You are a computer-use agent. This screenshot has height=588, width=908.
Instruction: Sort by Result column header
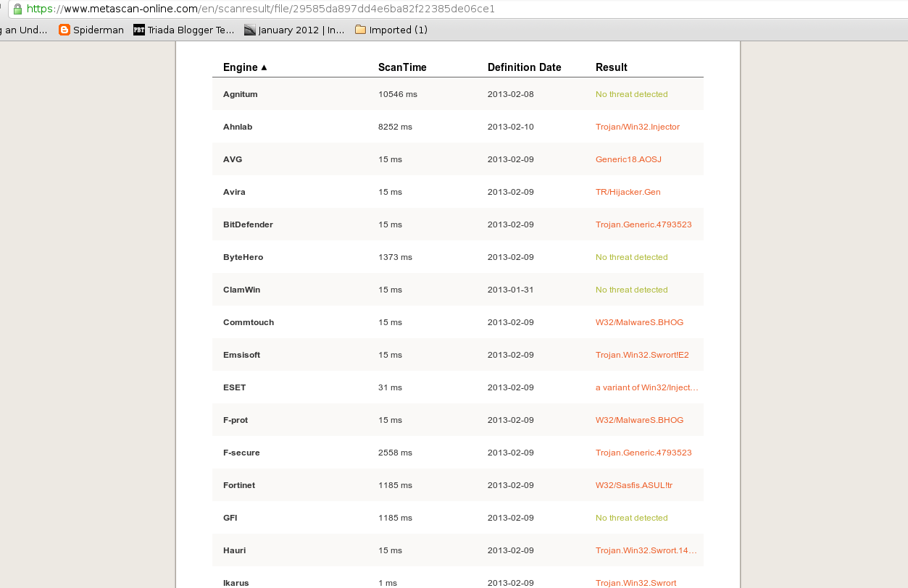(612, 67)
